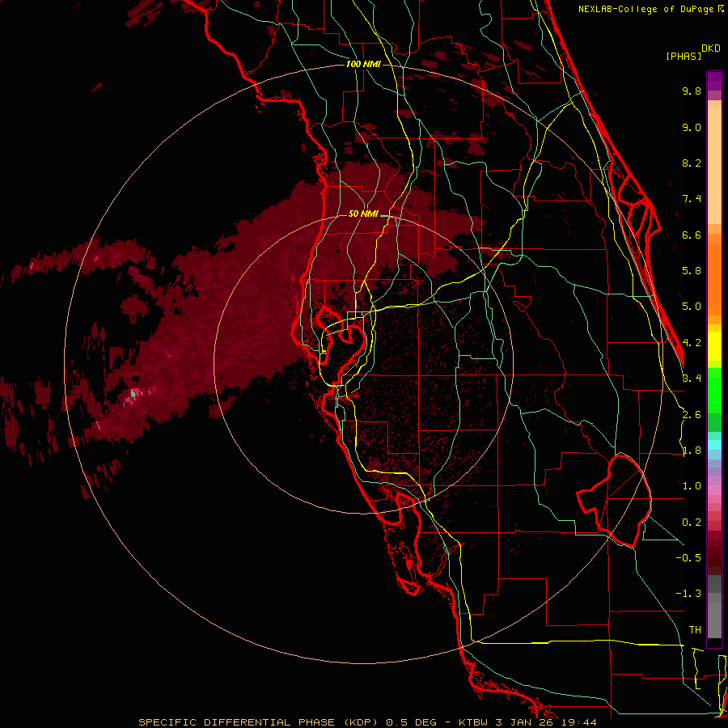Screen dimensions: 728x728
Task: Click the -0.5 legend value
Action: [688, 557]
